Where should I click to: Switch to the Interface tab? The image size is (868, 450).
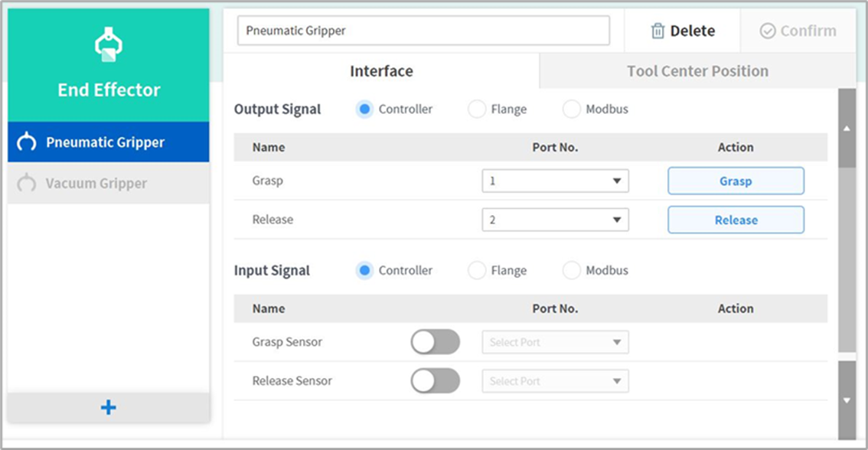point(381,71)
